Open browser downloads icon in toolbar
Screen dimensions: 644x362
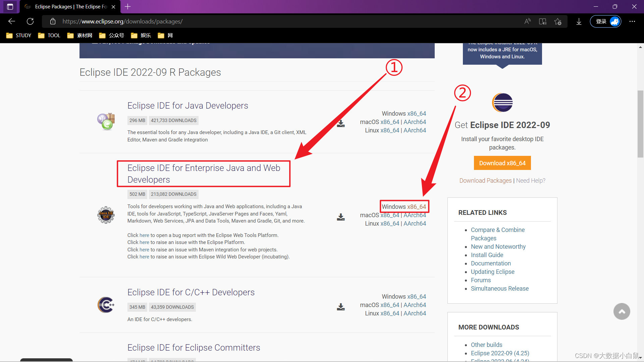coord(579,21)
